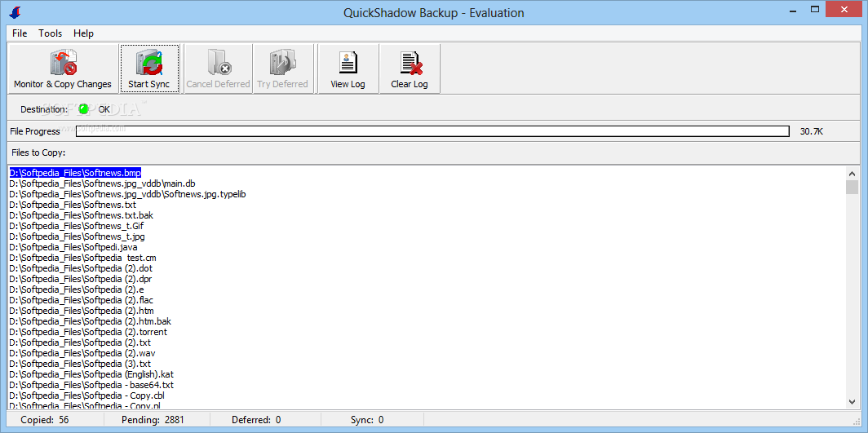Click the 30.7K progress size value

812,131
